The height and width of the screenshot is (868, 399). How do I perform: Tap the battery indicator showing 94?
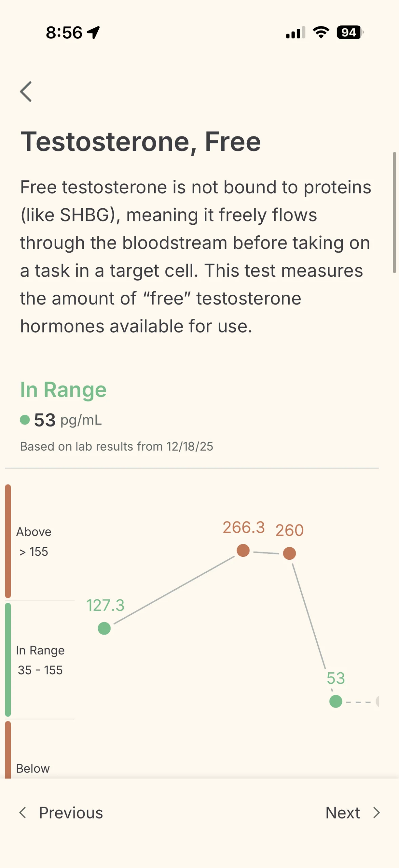point(349,33)
